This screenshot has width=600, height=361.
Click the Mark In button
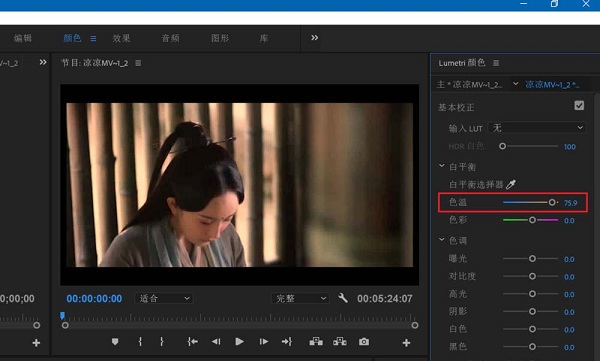coord(140,341)
